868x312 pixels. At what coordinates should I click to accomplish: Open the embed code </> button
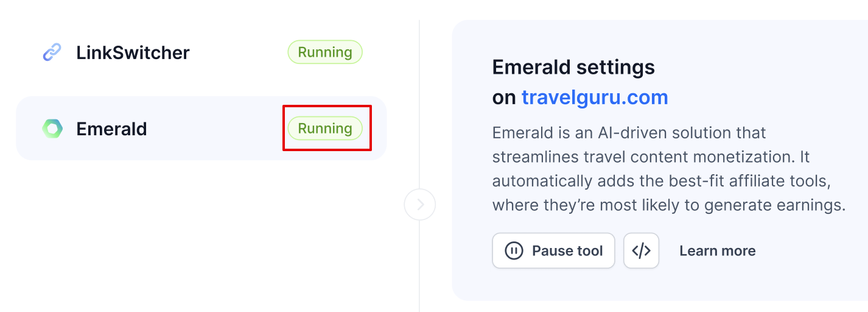(641, 250)
